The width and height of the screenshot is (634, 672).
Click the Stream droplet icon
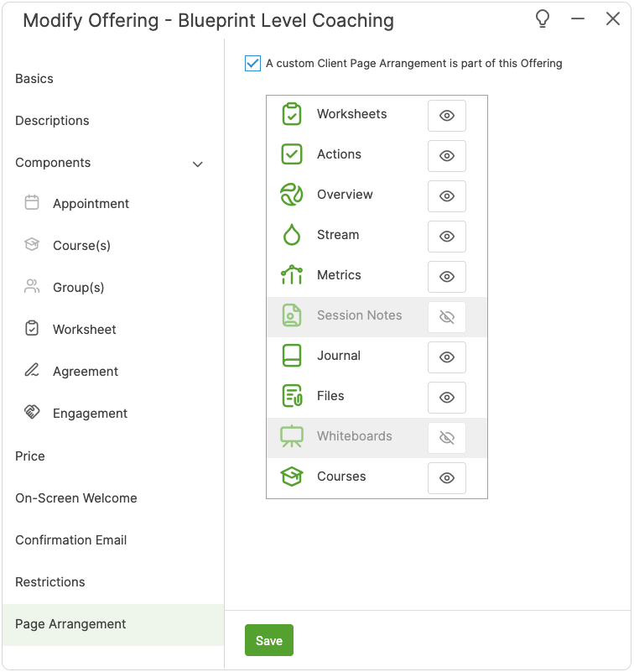tap(291, 235)
